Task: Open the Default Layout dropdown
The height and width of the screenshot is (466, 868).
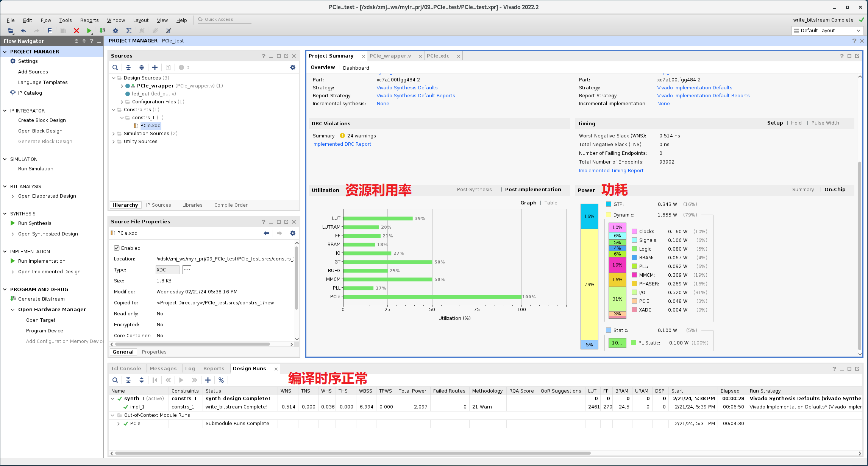Action: pos(827,30)
